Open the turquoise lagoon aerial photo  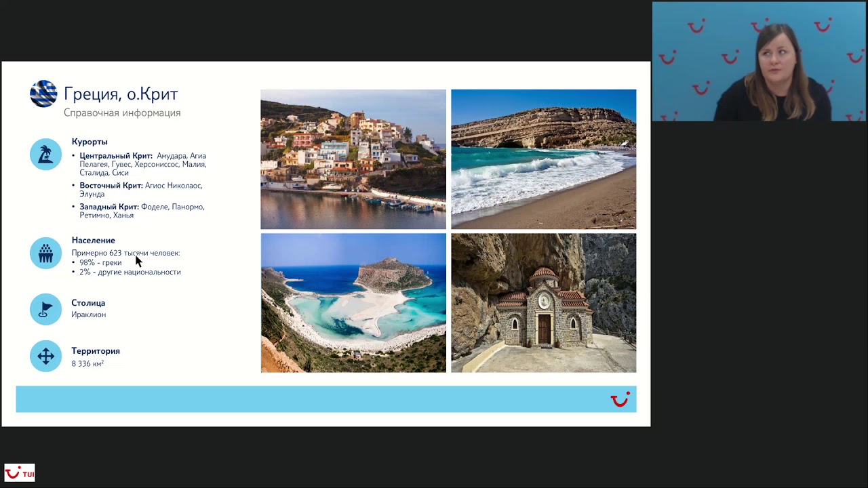coord(353,303)
